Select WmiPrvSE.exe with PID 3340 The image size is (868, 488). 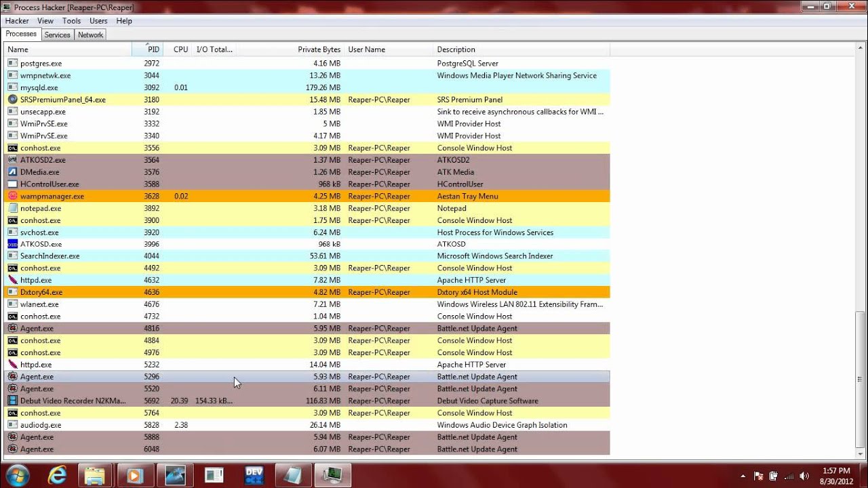coord(307,136)
